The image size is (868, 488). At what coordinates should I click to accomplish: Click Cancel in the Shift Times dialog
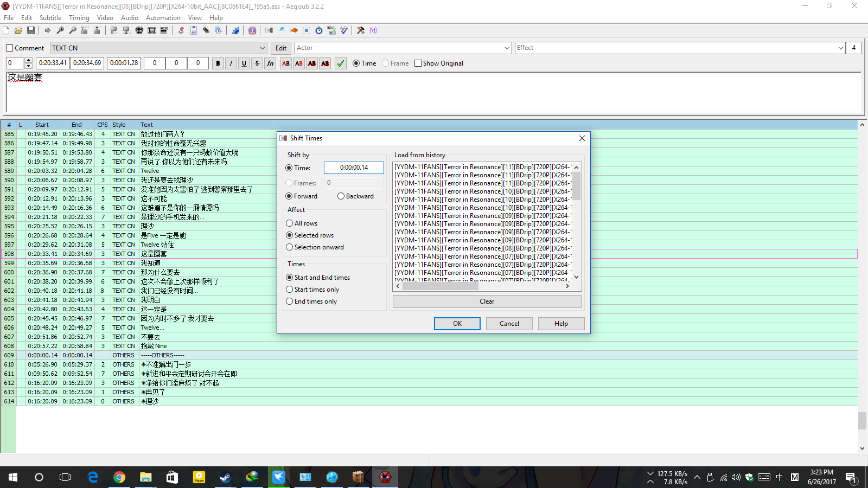click(509, 324)
